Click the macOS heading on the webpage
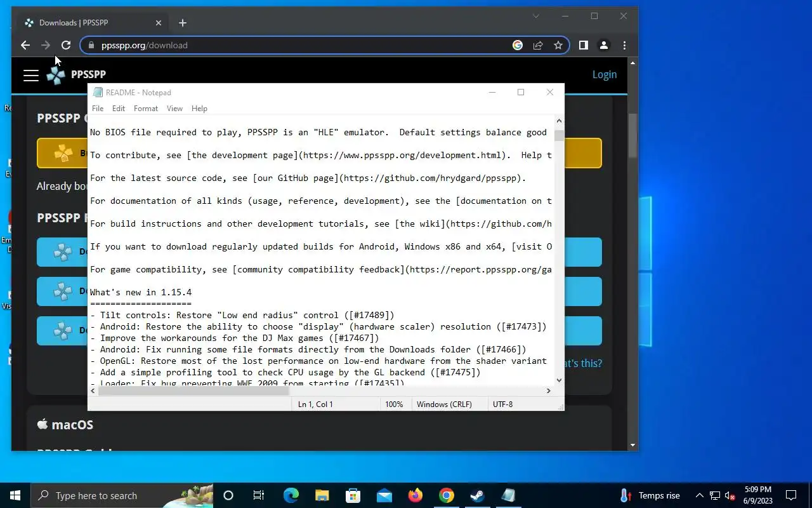812x508 pixels. pos(65,424)
